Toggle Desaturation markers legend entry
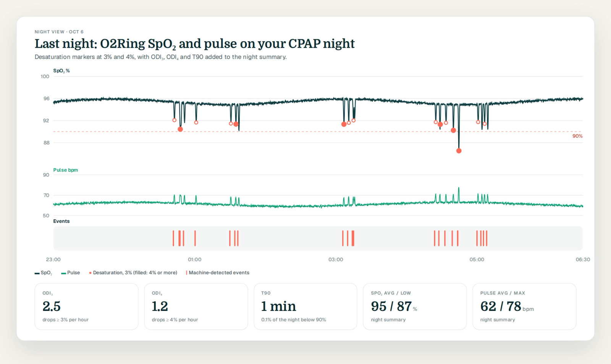Image resolution: width=611 pixels, height=364 pixels. 133,273
